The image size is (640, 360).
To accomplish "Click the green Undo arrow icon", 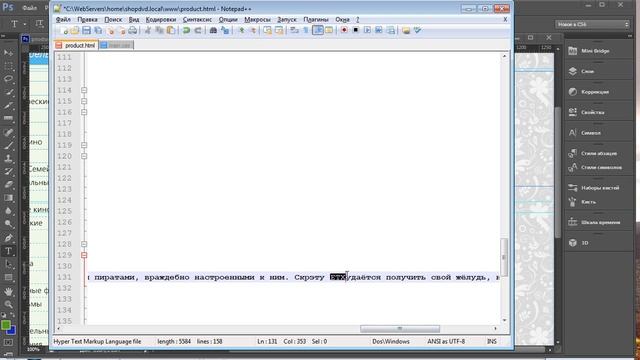I will [x=186, y=30].
